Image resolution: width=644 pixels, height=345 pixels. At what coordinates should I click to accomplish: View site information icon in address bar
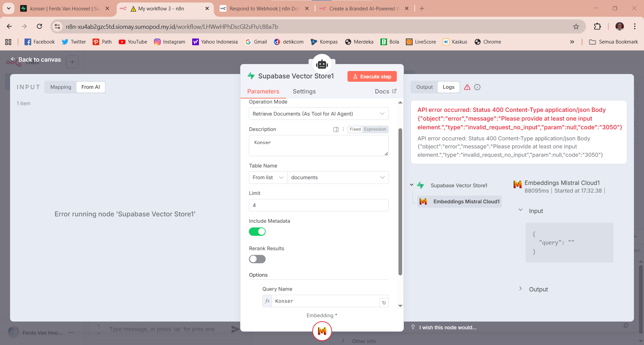coord(58,26)
